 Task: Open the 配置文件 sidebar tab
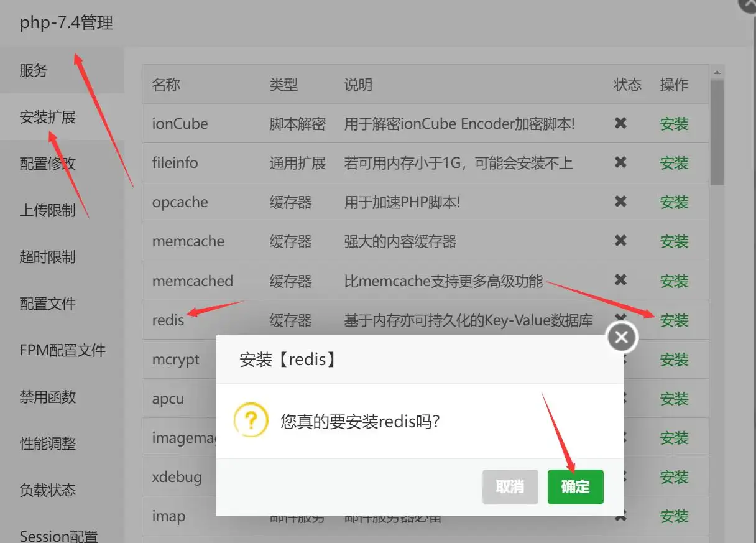(x=62, y=304)
